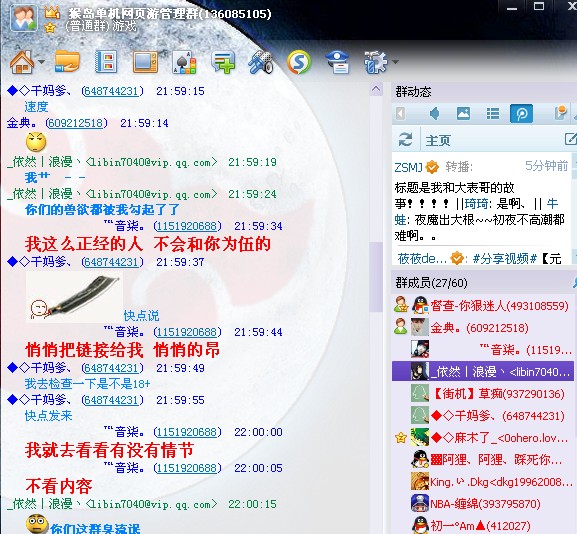Select member 音柒。(11519...

point(482,350)
